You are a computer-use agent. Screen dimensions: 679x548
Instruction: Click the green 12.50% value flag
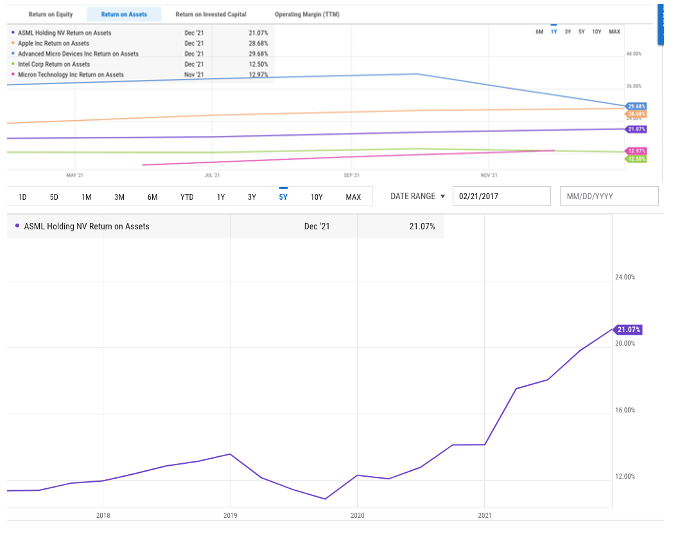(636, 159)
